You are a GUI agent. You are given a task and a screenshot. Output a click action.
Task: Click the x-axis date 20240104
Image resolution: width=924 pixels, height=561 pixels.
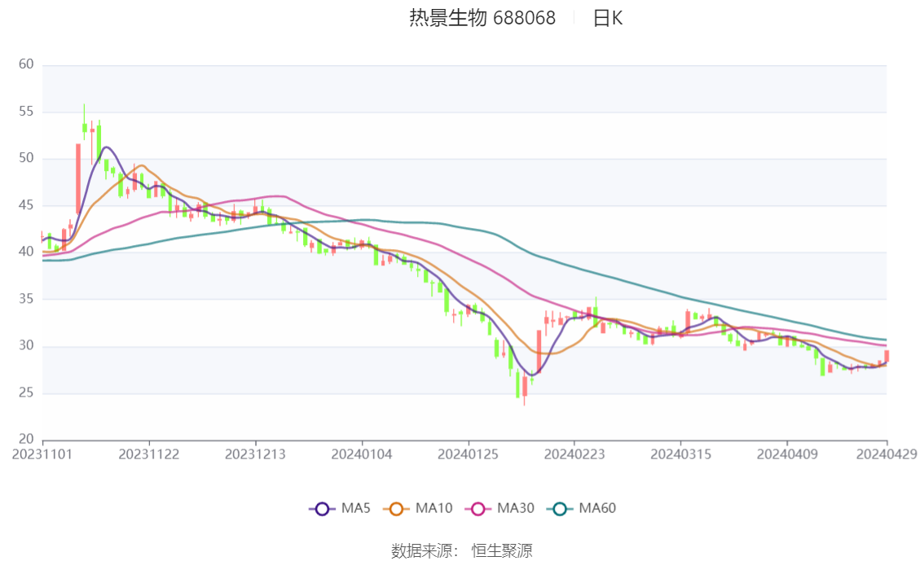362,454
